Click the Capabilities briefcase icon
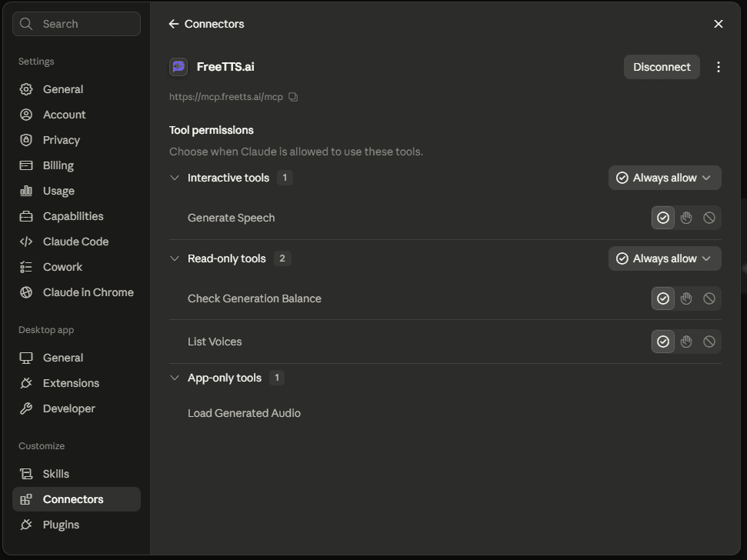Screen dimensions: 747x560 [26, 216]
